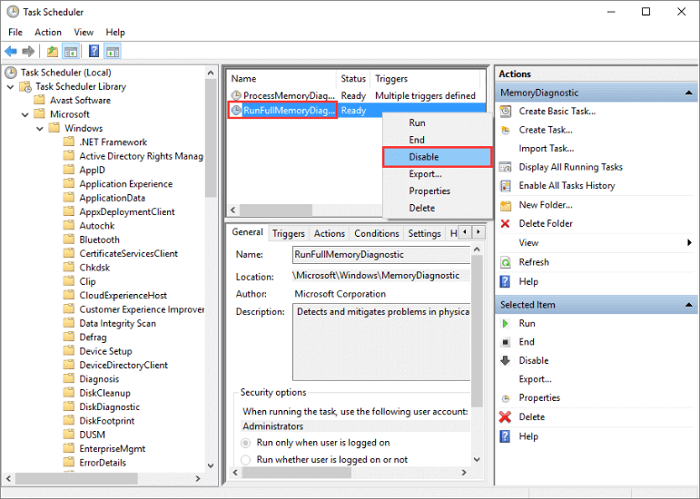Open the File menu
The height and width of the screenshot is (499, 700).
point(15,32)
